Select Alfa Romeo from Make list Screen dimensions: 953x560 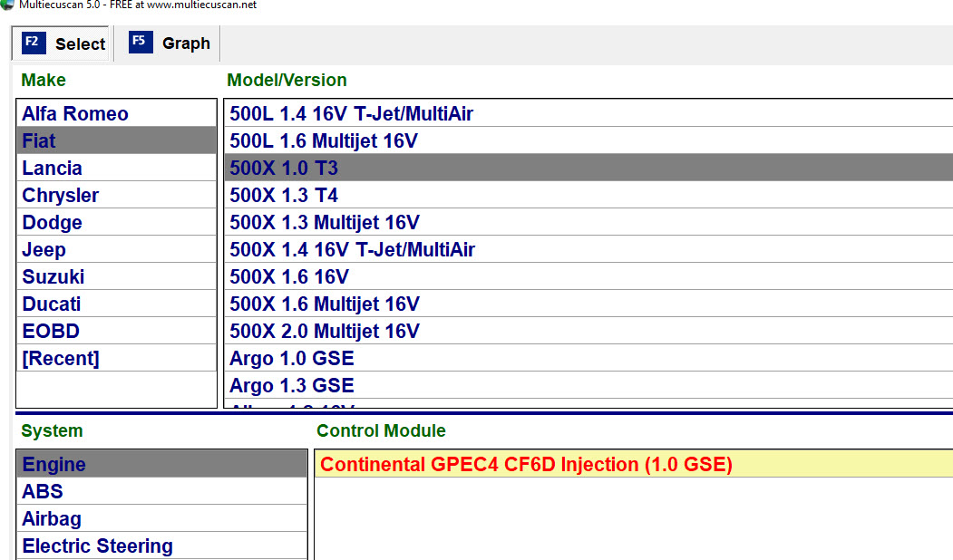click(x=75, y=114)
